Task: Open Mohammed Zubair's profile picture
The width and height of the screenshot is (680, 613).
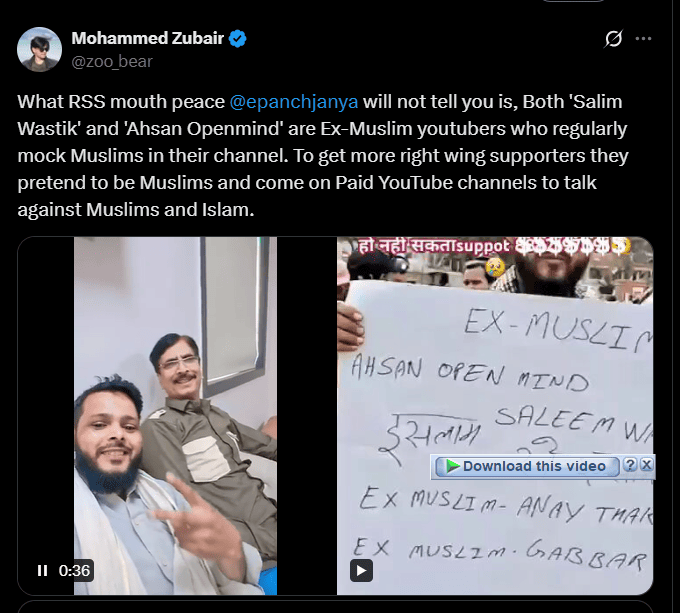Action: pyautogui.click(x=39, y=49)
